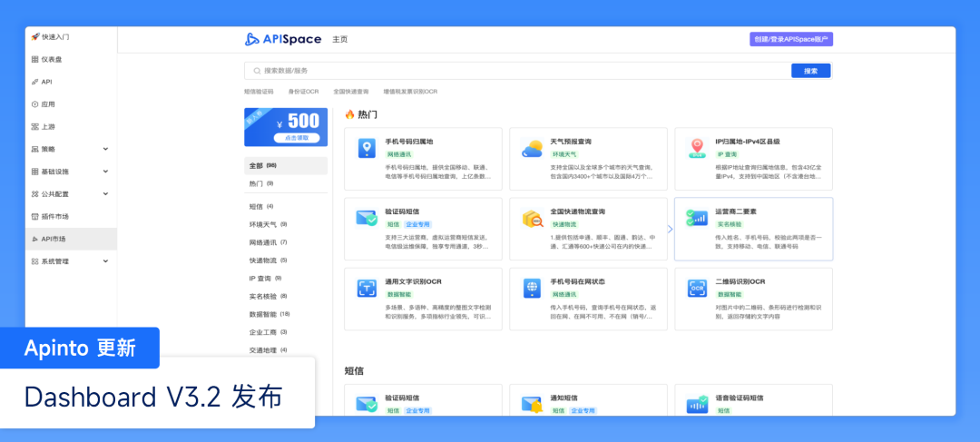Click the 通用文字识别OCR card title
The height and width of the screenshot is (442, 980).
(413, 282)
